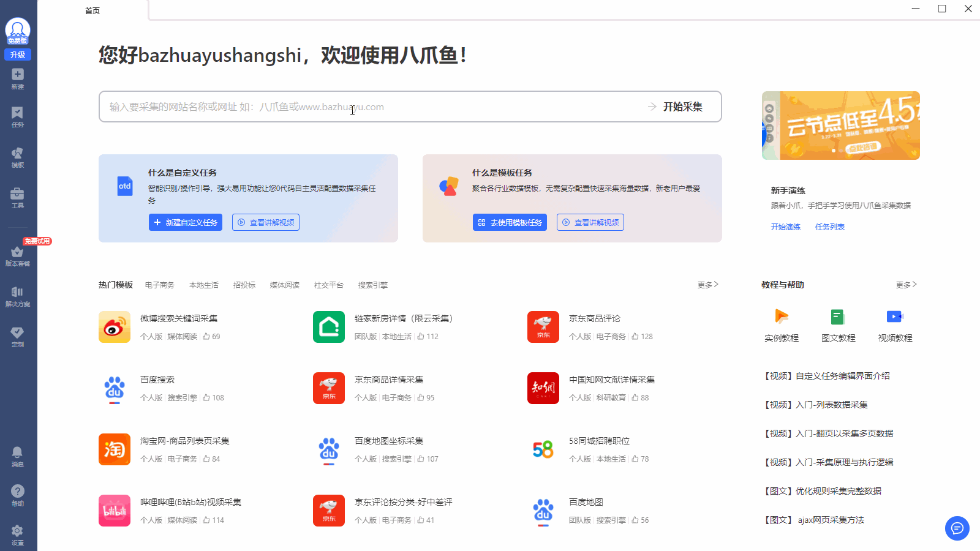The height and width of the screenshot is (551, 980).
Task: Click 查看讲解视频 under template task card
Action: pyautogui.click(x=590, y=222)
